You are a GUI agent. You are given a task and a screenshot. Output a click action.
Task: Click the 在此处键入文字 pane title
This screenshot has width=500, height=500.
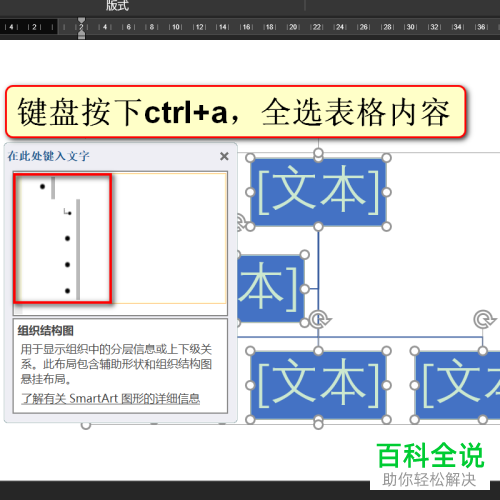(x=49, y=156)
